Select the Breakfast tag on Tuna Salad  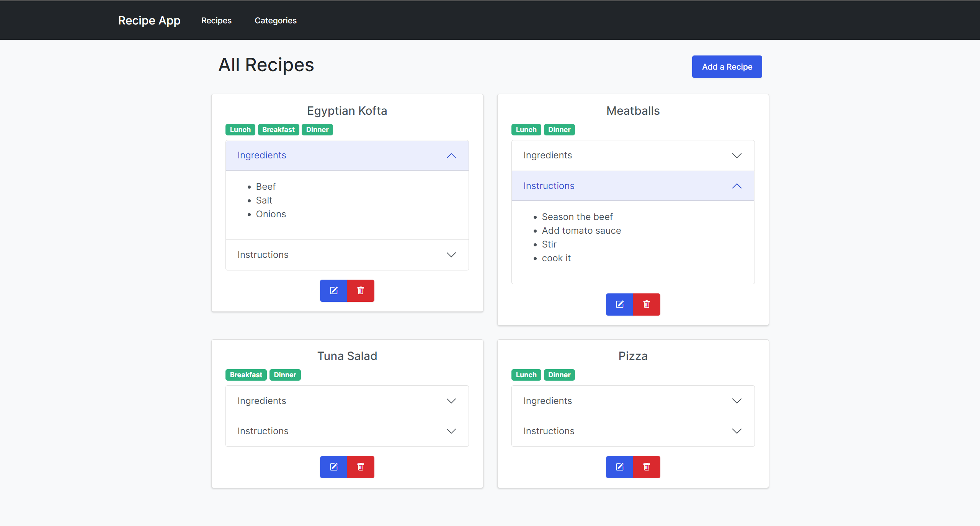[246, 375]
